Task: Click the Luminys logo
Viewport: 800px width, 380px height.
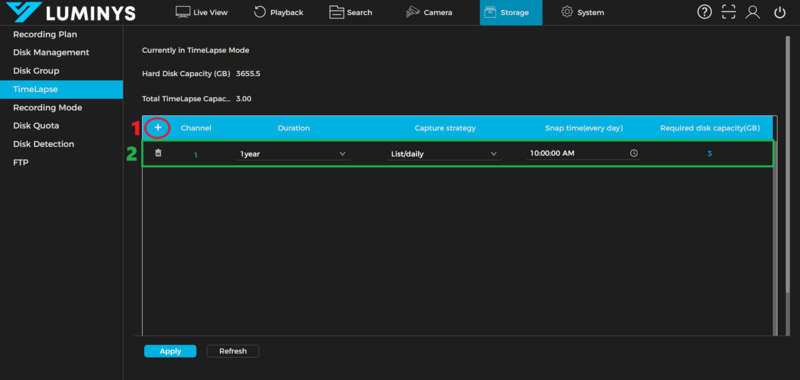Action: (x=71, y=13)
